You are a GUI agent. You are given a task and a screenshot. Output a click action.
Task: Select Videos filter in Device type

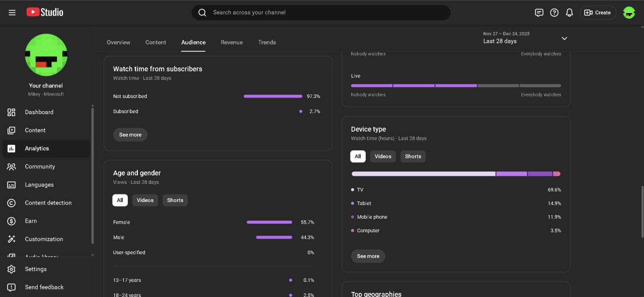pyautogui.click(x=383, y=156)
